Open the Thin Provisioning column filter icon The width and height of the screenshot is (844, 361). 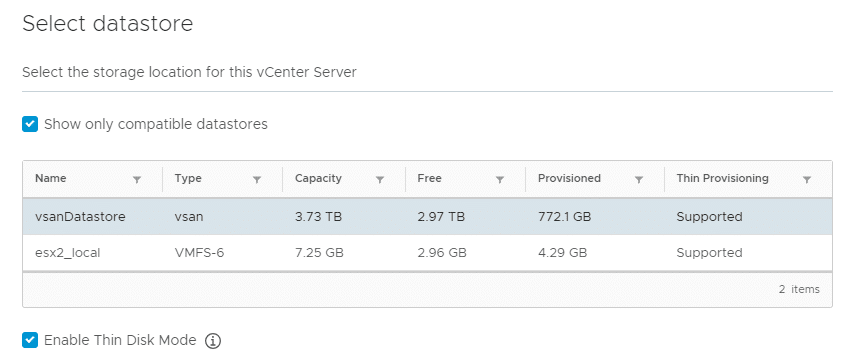click(807, 180)
